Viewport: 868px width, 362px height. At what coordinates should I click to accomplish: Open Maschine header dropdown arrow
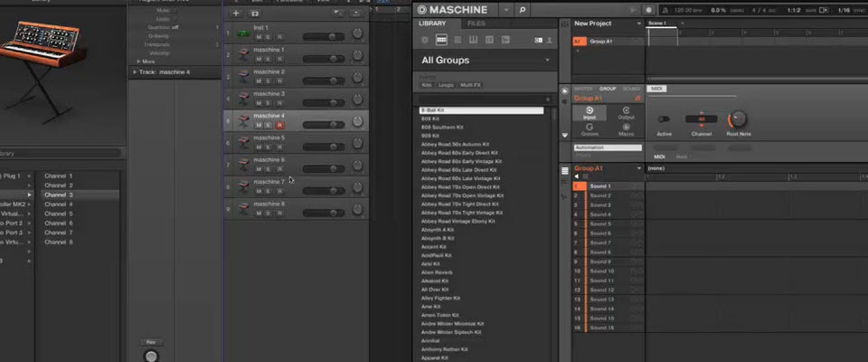pyautogui.click(x=506, y=10)
